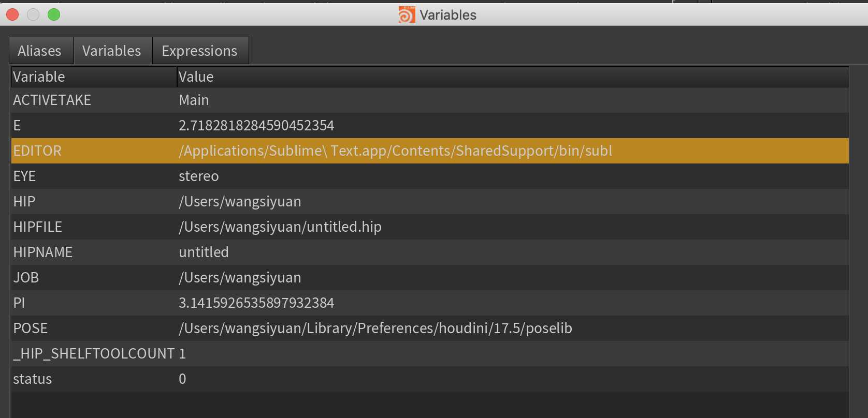Select the EYE variable name
This screenshot has width=868, height=418.
pyautogui.click(x=24, y=176)
